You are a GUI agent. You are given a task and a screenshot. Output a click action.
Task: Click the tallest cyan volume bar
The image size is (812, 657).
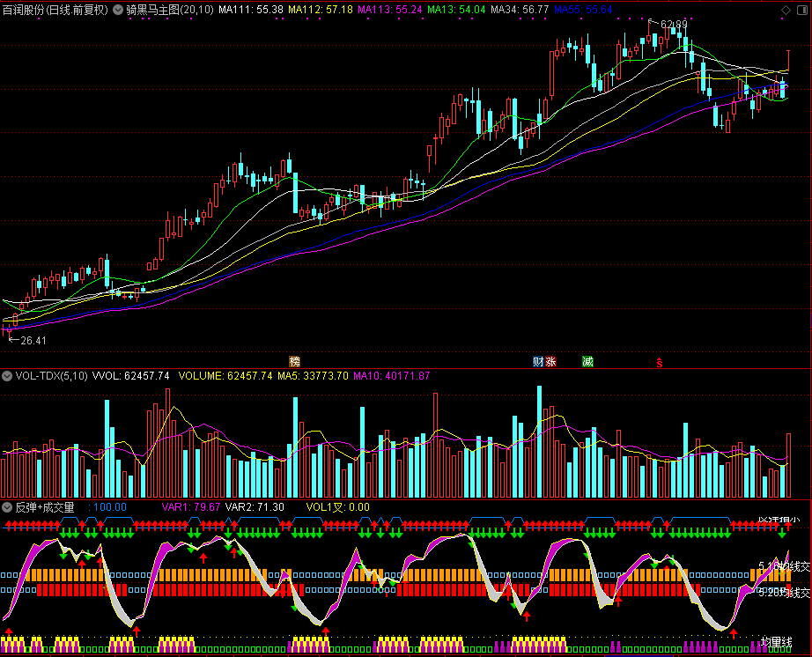click(539, 441)
